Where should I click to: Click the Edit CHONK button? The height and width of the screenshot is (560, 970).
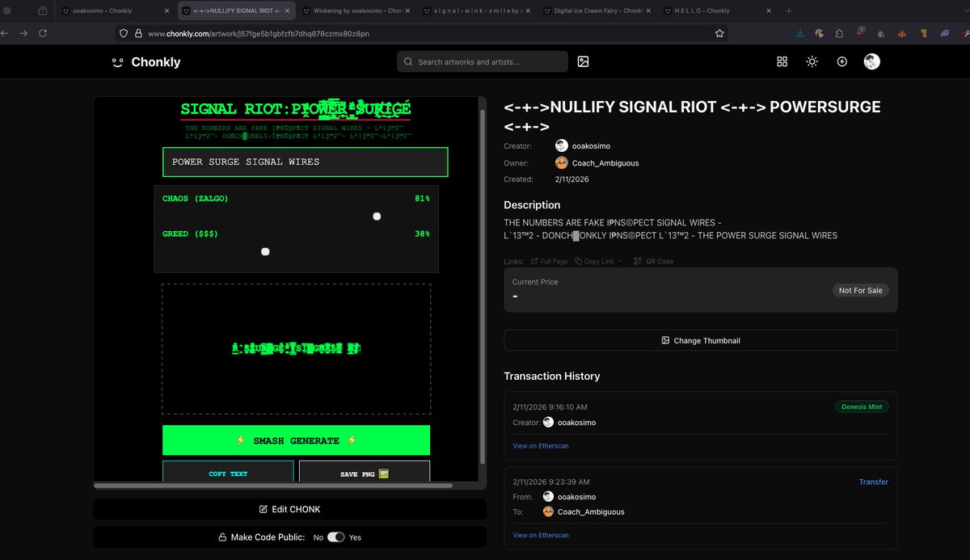[289, 509]
